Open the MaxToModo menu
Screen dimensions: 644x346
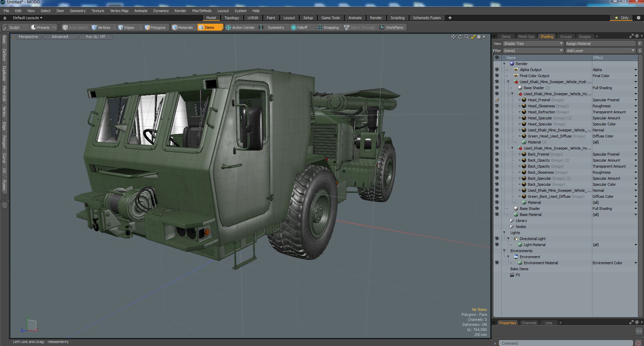pyautogui.click(x=202, y=11)
